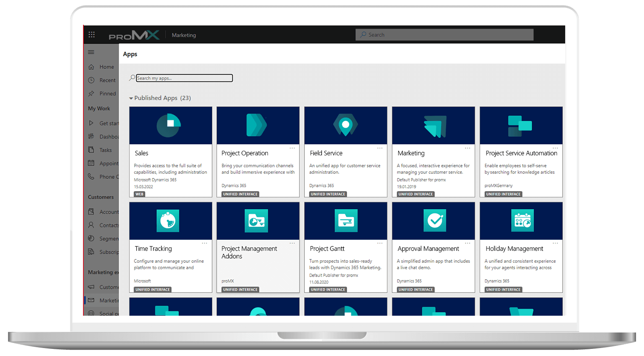Click the Segments icon in sidebar
The width and height of the screenshot is (644, 356).
[91, 238]
